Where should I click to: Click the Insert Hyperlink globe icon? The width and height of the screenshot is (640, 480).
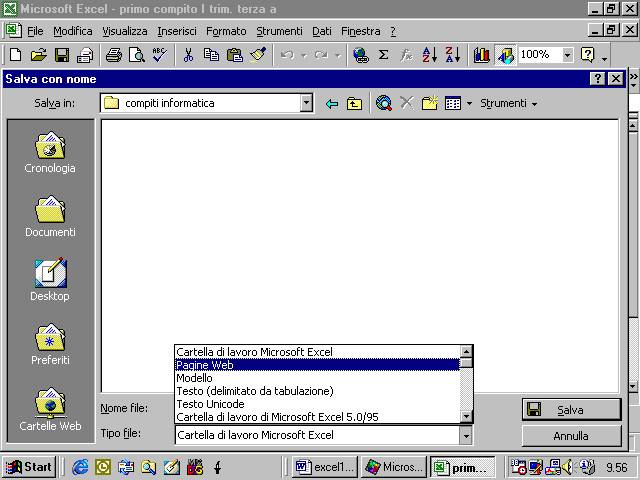[x=361, y=55]
